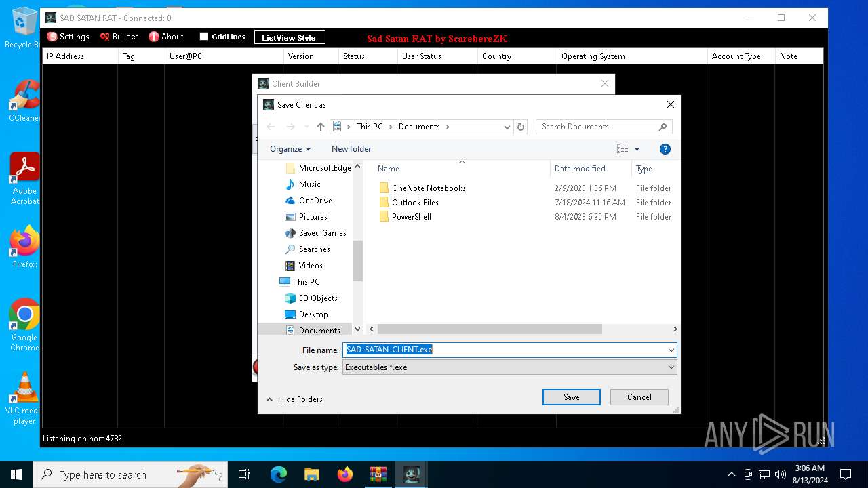868x488 pixels.
Task: Select Videos in navigation tree
Action: pyautogui.click(x=304, y=266)
